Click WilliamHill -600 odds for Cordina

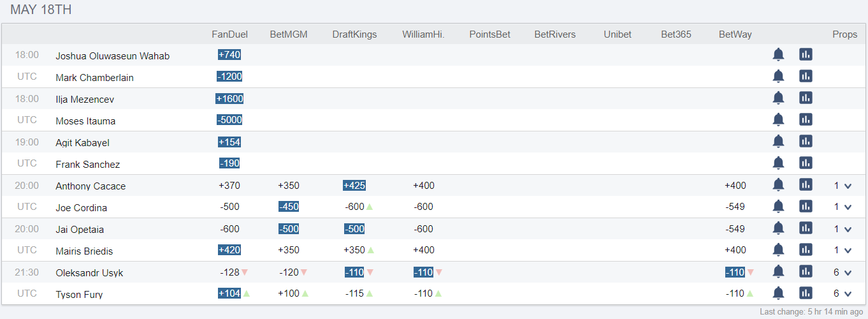coord(423,207)
